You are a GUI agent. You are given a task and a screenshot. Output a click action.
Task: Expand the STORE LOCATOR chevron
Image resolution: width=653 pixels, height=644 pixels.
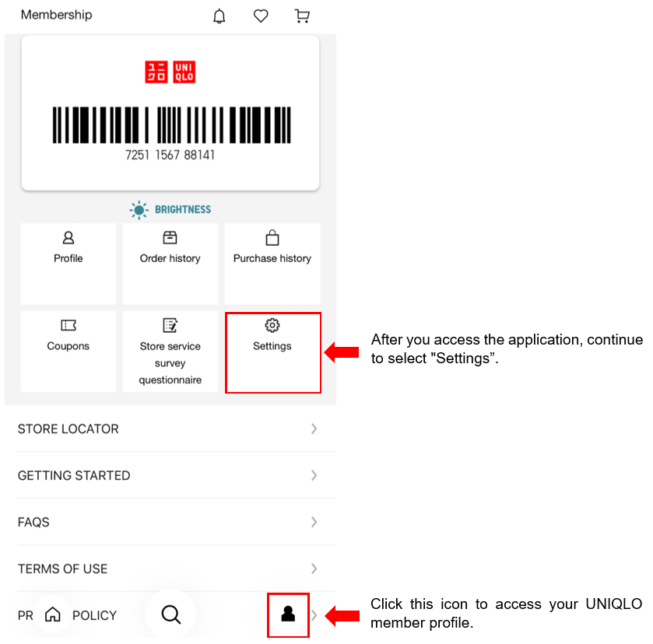point(314,429)
